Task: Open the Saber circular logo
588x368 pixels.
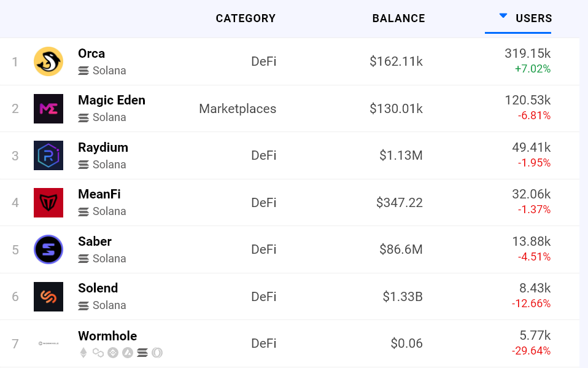Action: point(48,249)
